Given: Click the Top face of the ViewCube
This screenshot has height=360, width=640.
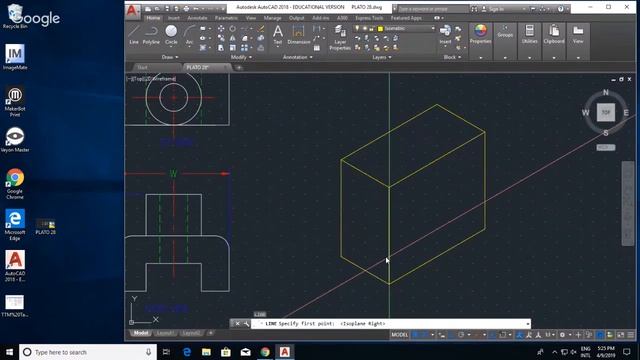Looking at the screenshot, I should point(606,112).
